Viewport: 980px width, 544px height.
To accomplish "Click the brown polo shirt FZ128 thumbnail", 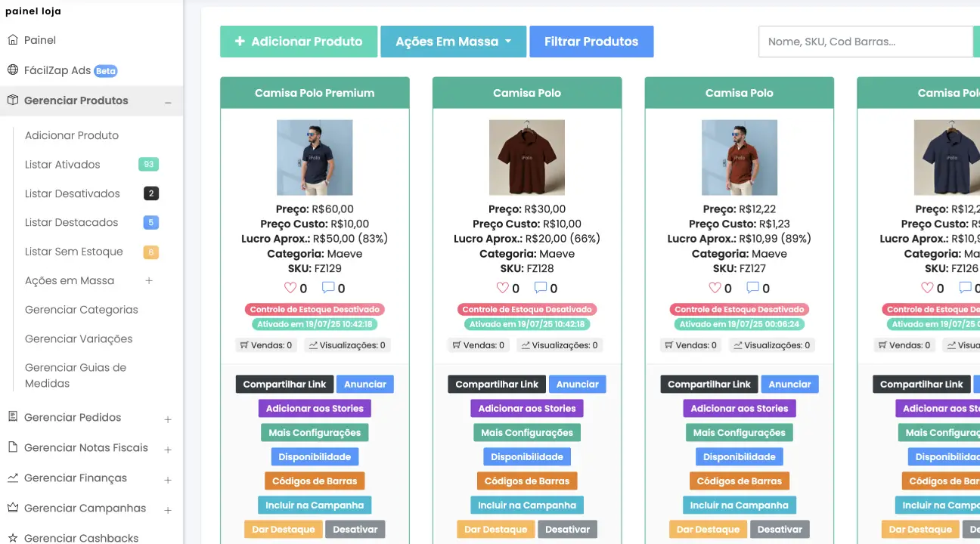I will point(527,158).
